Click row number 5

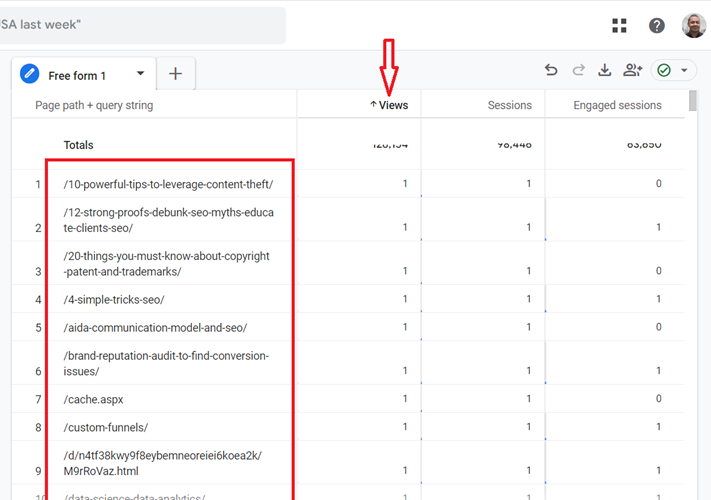pyautogui.click(x=38, y=328)
